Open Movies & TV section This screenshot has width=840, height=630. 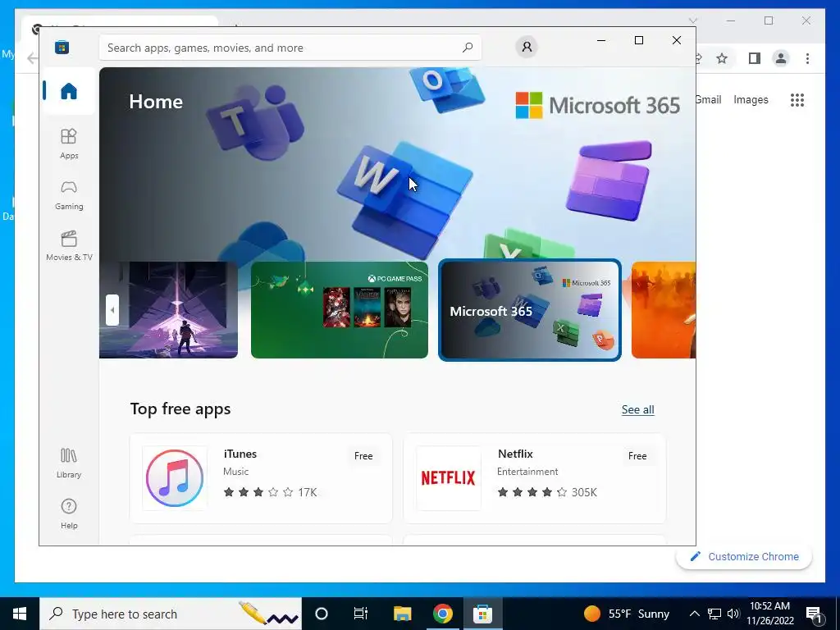coord(69,245)
